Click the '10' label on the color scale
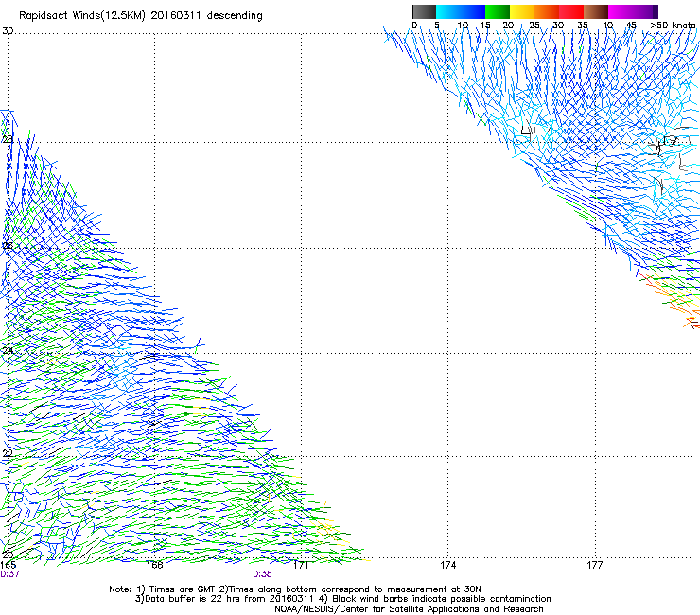 [x=463, y=26]
